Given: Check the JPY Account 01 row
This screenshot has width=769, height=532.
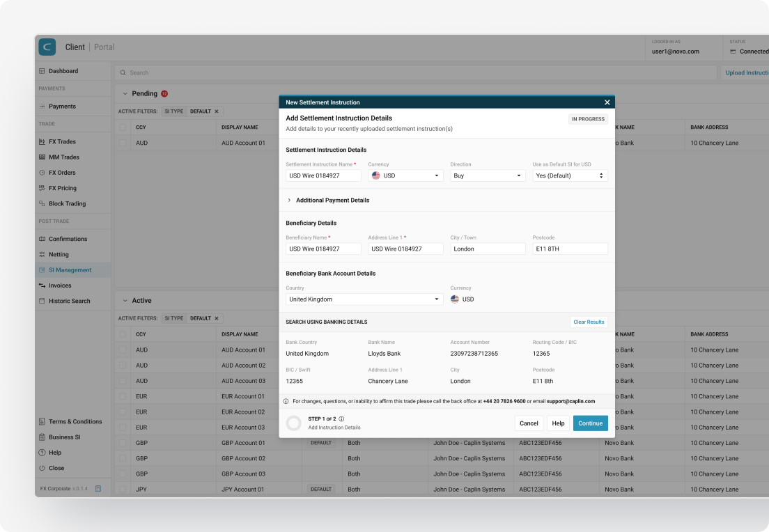Looking at the screenshot, I should coord(123,490).
